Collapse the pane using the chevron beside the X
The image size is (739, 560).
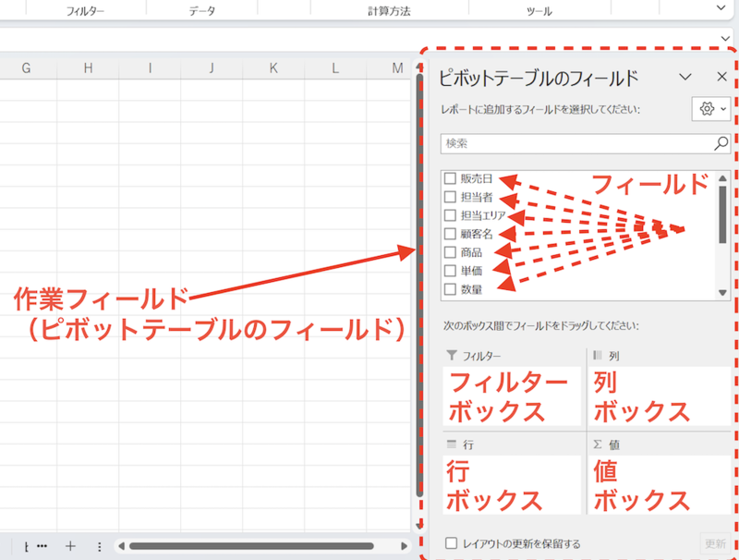tap(685, 77)
